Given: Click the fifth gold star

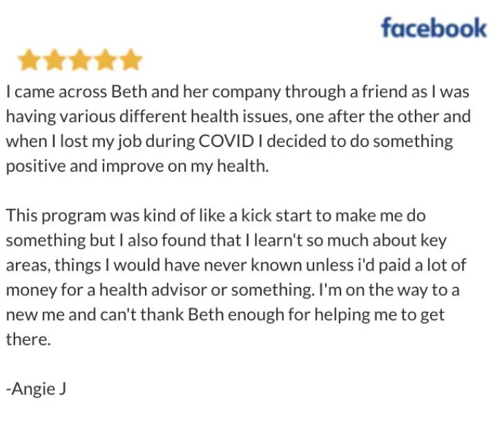Looking at the screenshot, I should (130, 60).
